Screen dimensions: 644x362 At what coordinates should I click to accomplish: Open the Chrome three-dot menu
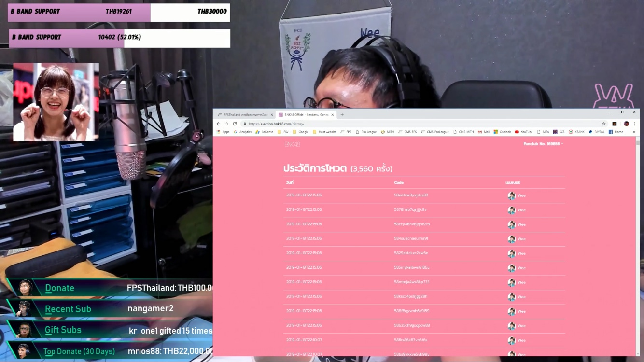tap(634, 124)
